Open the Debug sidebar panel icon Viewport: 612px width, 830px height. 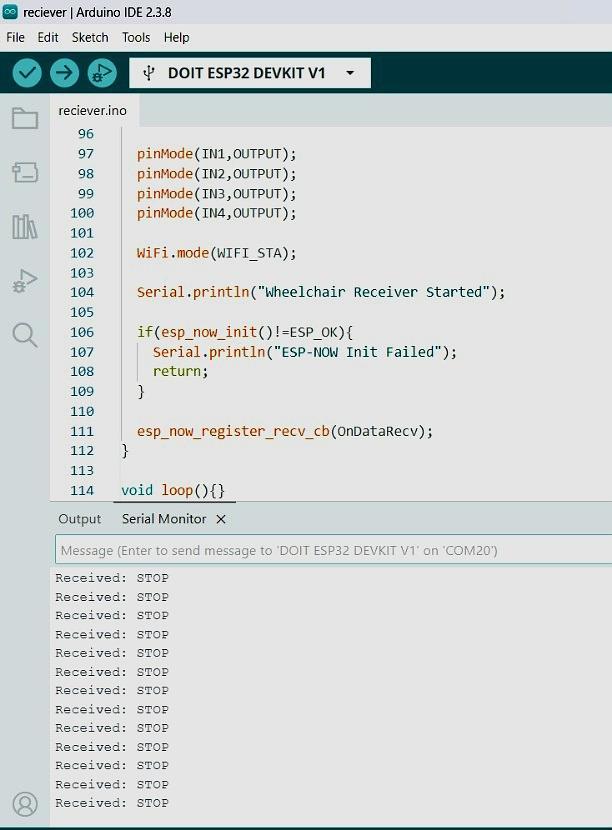point(25,281)
